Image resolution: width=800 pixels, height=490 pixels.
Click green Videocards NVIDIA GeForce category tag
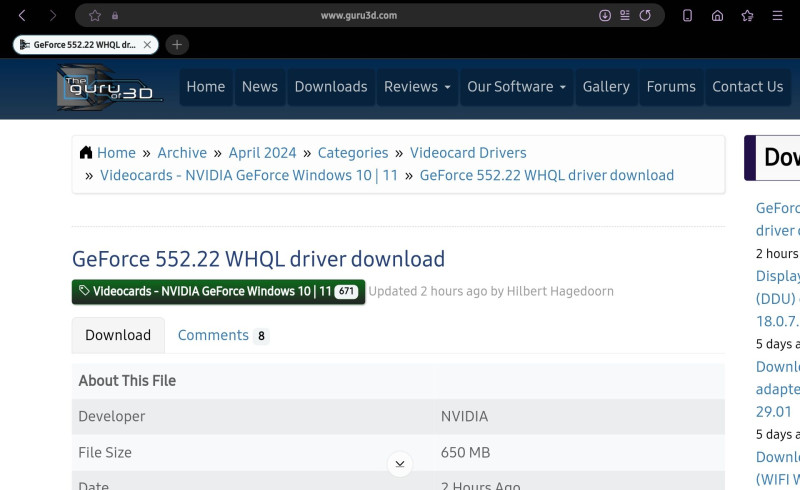[218, 291]
